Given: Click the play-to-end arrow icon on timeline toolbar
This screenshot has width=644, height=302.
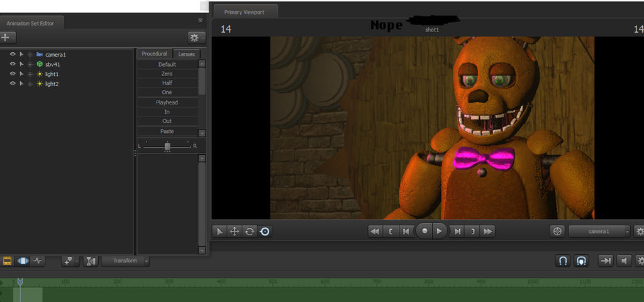Looking at the screenshot, I should [x=606, y=260].
